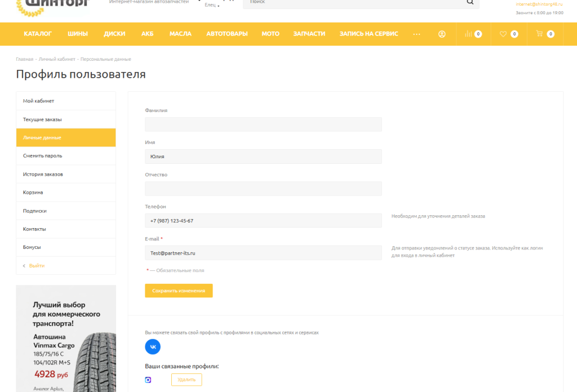This screenshot has width=577, height=392.
Task: Click the Сохранить изменения button
Action: 179,291
